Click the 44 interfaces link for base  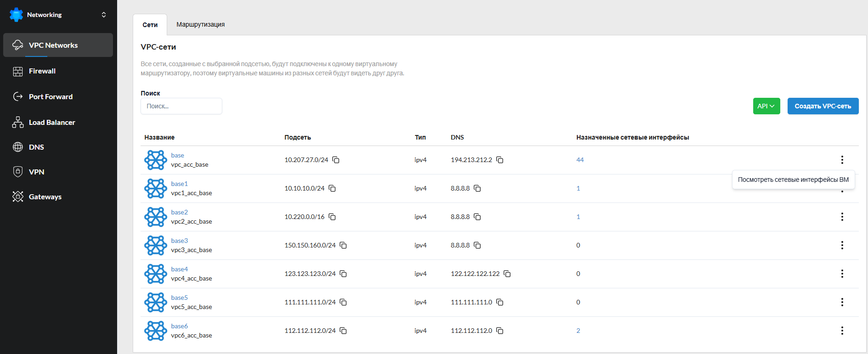coord(580,160)
